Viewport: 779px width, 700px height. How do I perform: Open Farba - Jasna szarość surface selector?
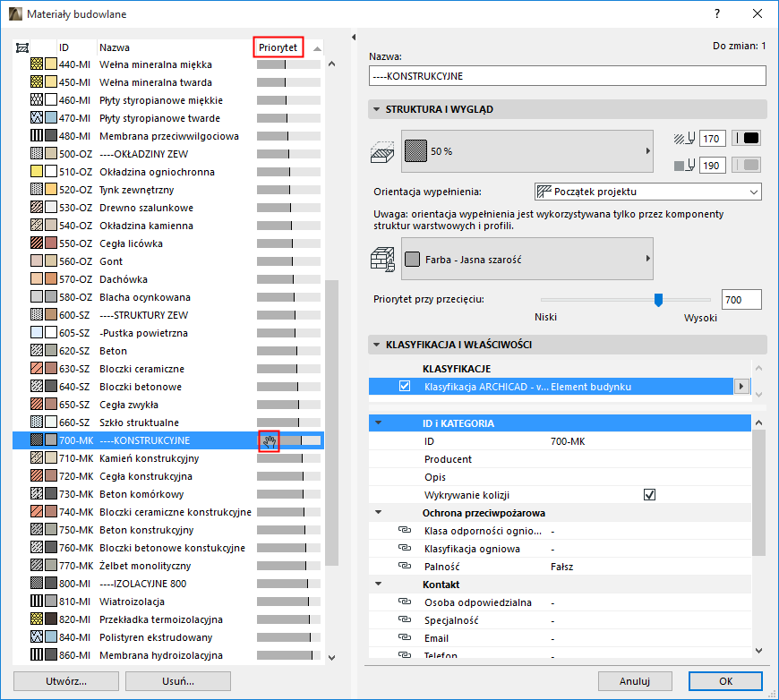tap(527, 259)
